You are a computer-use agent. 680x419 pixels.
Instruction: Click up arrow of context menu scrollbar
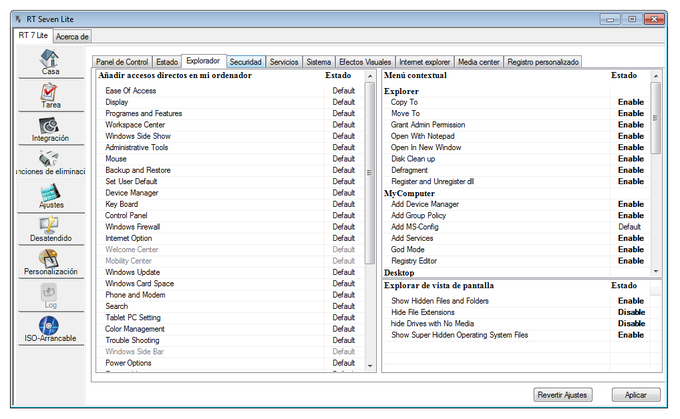656,76
